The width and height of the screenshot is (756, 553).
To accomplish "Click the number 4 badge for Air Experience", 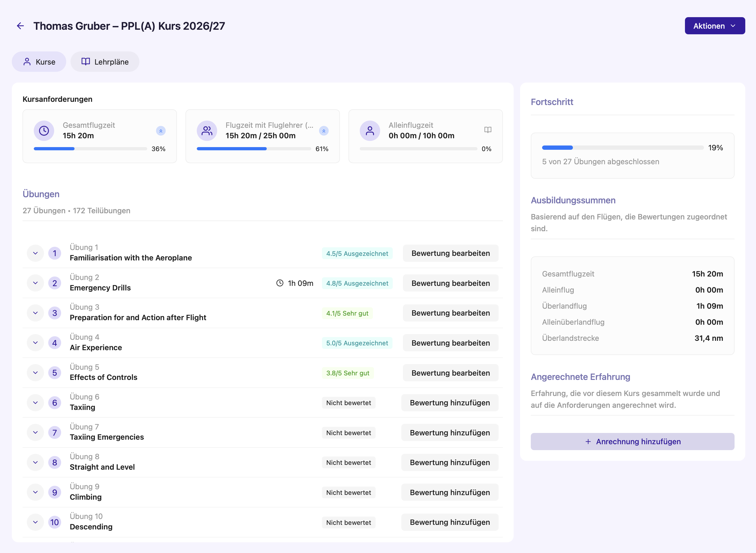I will pos(55,343).
